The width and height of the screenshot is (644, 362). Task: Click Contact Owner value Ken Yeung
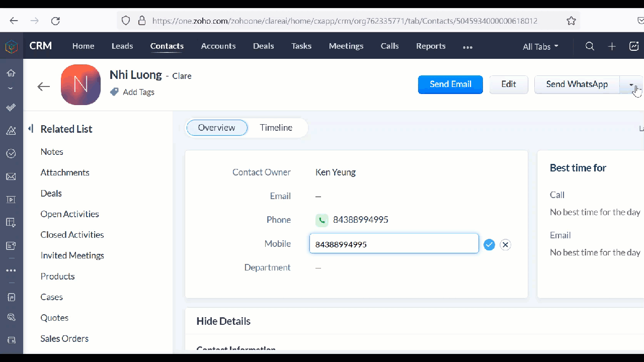(336, 172)
